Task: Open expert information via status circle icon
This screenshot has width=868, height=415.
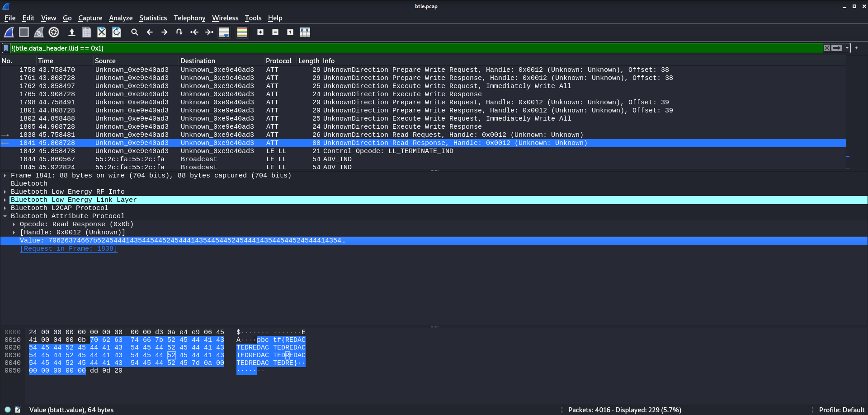Action: tap(8, 410)
